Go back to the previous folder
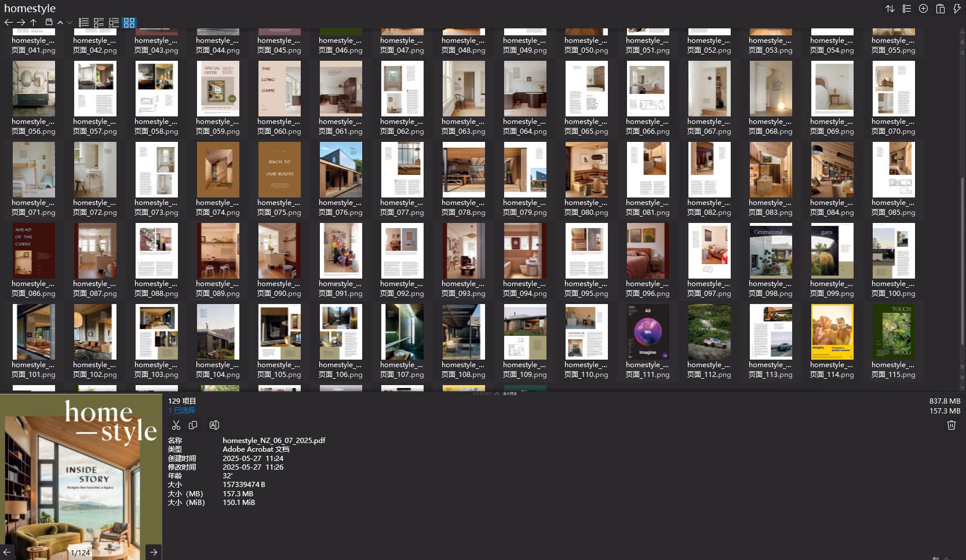This screenshot has height=560, width=966. [x=8, y=23]
